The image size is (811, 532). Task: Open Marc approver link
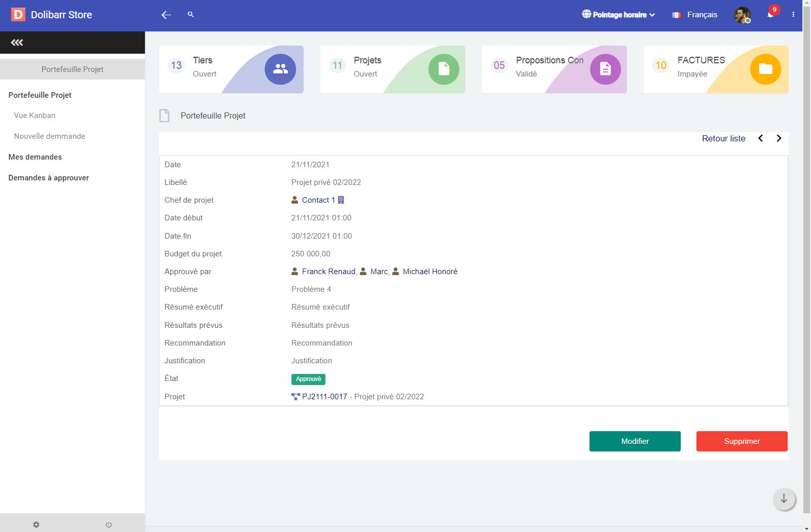(379, 272)
